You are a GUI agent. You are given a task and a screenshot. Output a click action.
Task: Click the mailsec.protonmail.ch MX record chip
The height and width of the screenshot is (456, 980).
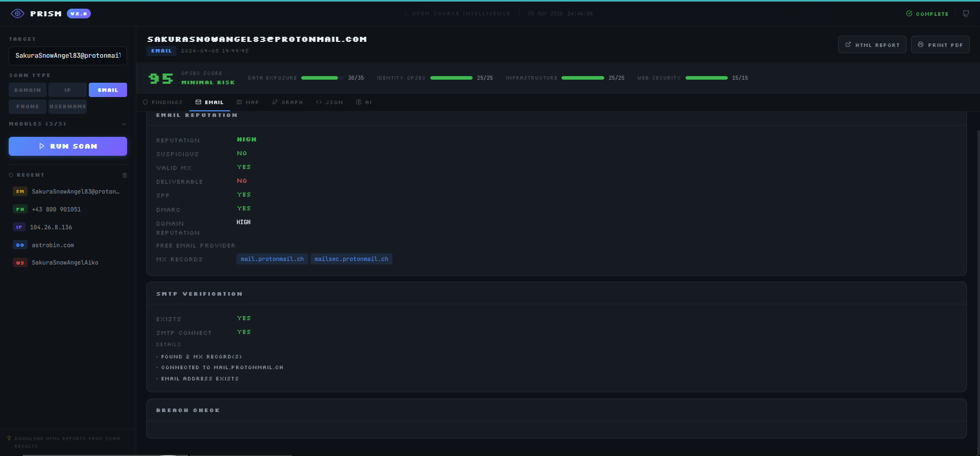tap(351, 259)
